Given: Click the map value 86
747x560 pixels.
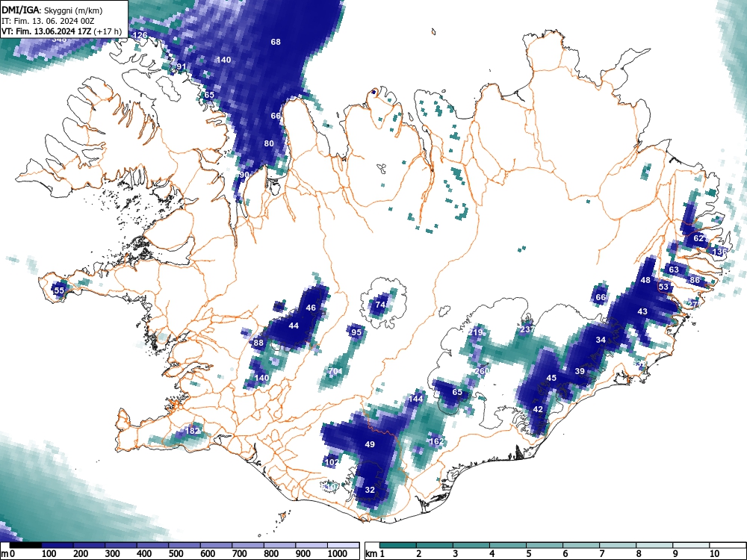Looking at the screenshot, I should [695, 279].
